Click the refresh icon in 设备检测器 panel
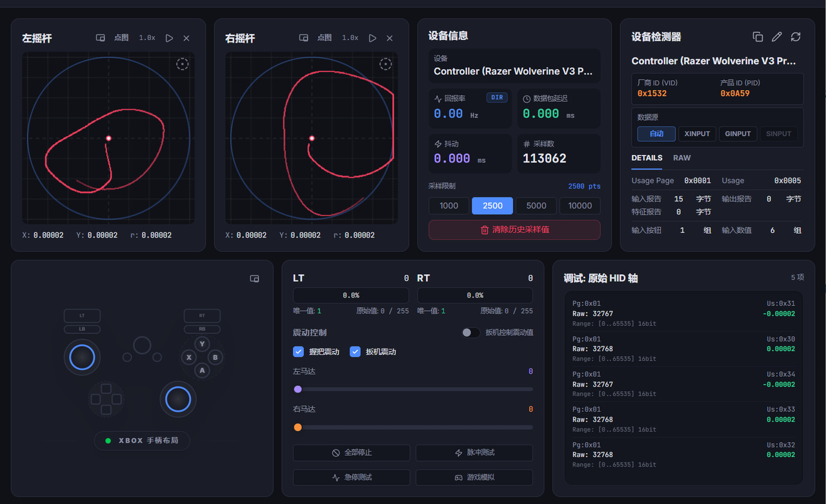 [x=796, y=37]
